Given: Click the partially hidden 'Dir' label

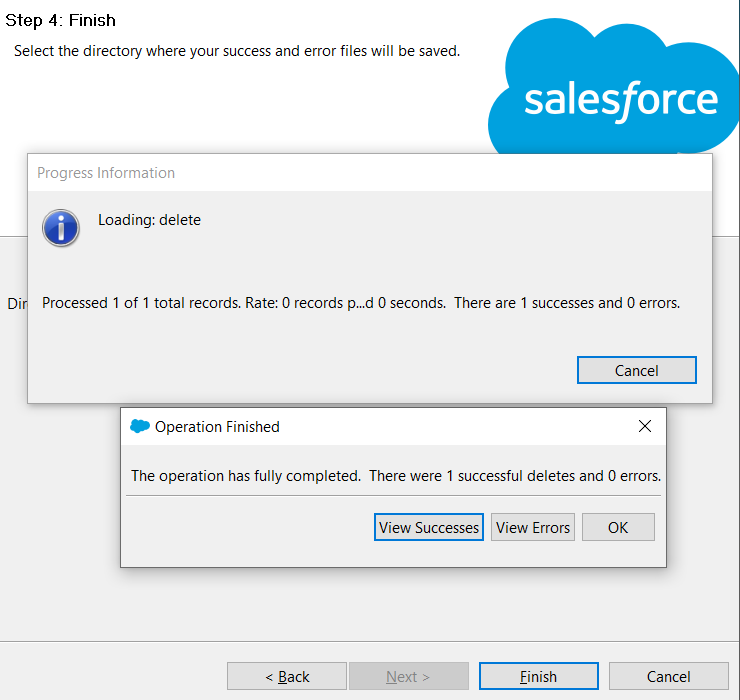Looking at the screenshot, I should 17,304.
